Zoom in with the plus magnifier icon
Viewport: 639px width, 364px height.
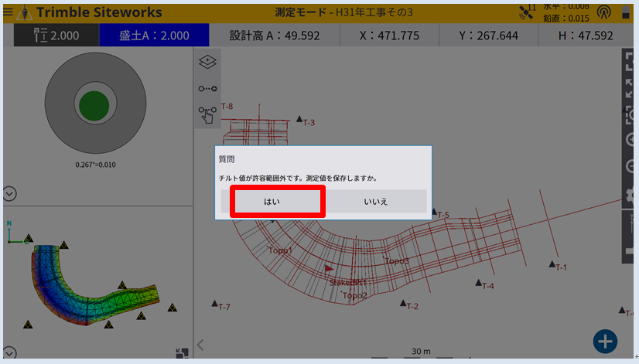tap(632, 141)
